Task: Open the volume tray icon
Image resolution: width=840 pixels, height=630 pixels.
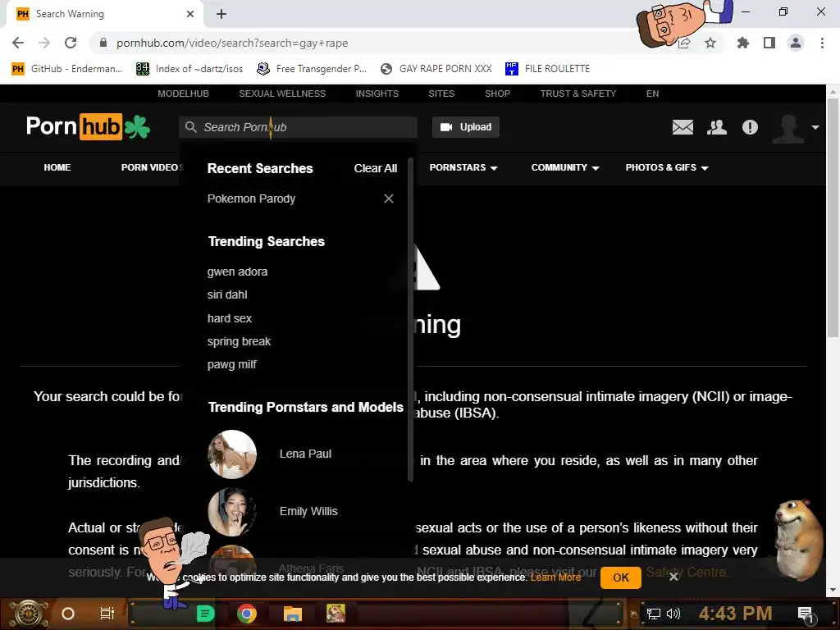Action: pyautogui.click(x=673, y=614)
